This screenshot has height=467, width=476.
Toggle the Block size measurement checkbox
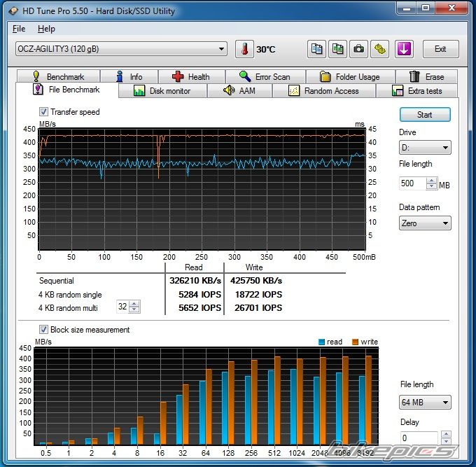pyautogui.click(x=44, y=330)
